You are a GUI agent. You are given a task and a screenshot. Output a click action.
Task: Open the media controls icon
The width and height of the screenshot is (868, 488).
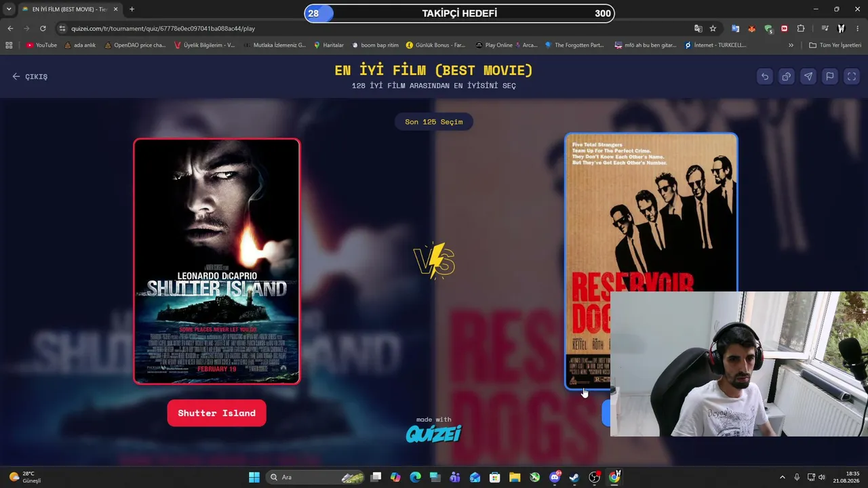click(x=825, y=28)
